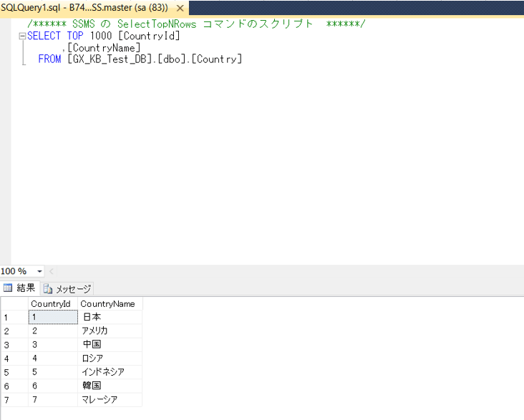Click [dbo] in the FROM clause
Image resolution: width=524 pixels, height=420 pixels.
coord(171,59)
